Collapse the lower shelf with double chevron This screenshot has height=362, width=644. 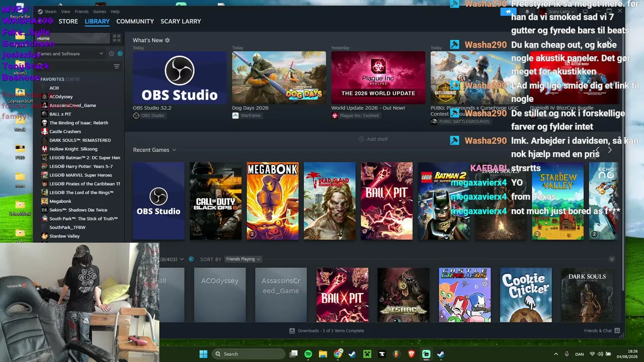[x=612, y=259]
